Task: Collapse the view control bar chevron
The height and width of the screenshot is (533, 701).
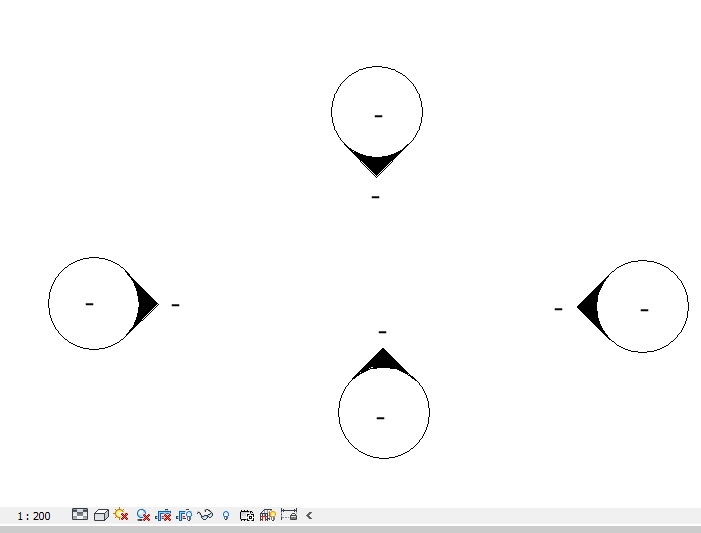Action: [x=309, y=516]
